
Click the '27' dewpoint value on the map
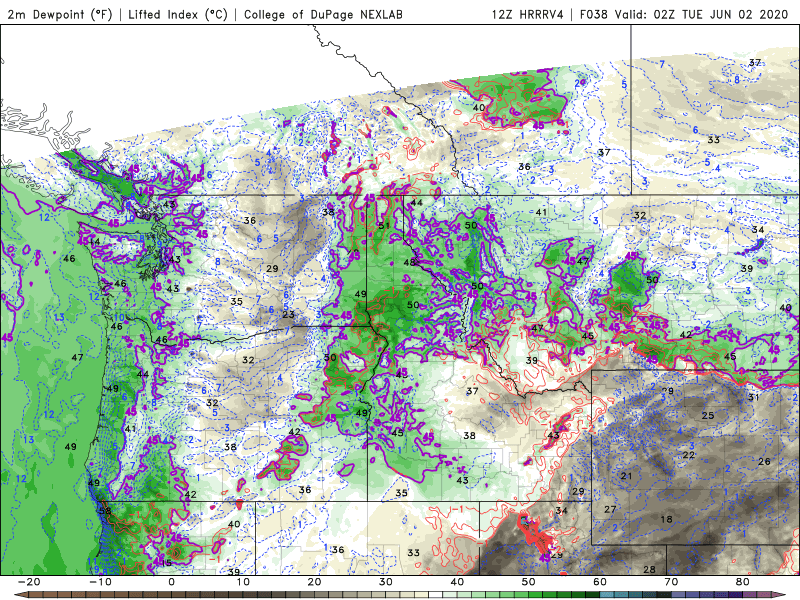coord(610,509)
